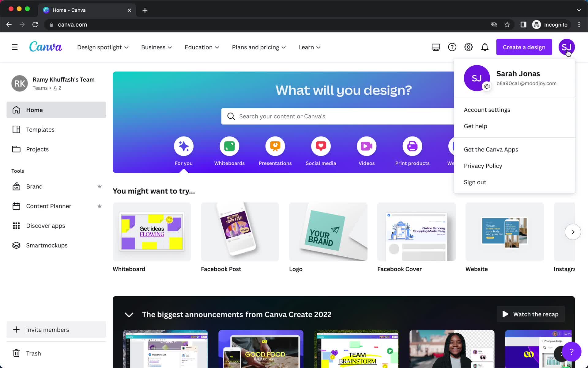Expand the Business dropdown

coord(156,47)
